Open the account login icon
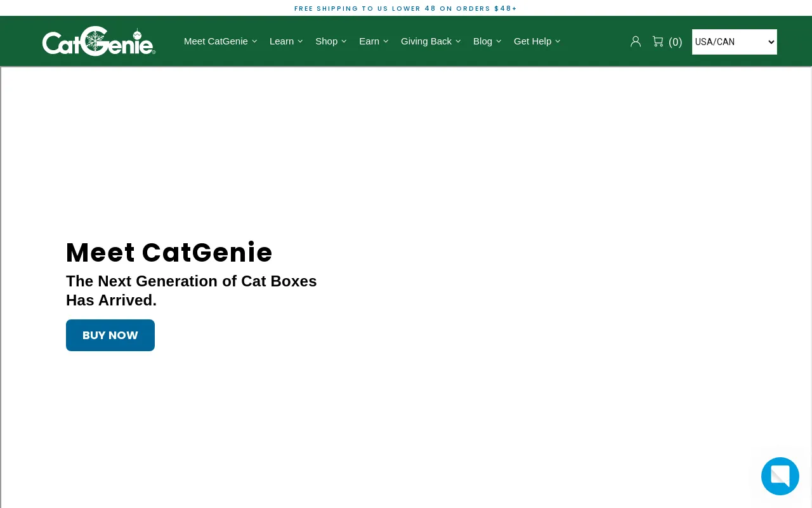This screenshot has height=508, width=812. [636, 41]
